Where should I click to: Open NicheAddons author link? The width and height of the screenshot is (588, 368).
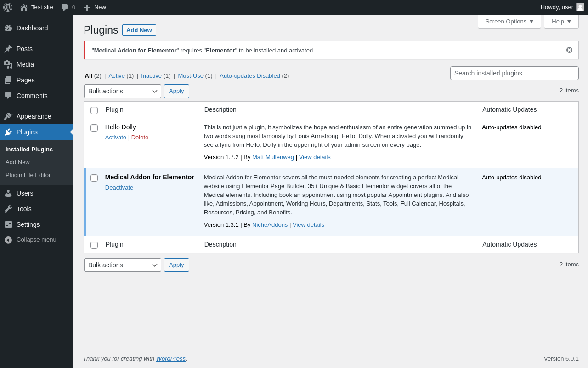[x=270, y=225]
